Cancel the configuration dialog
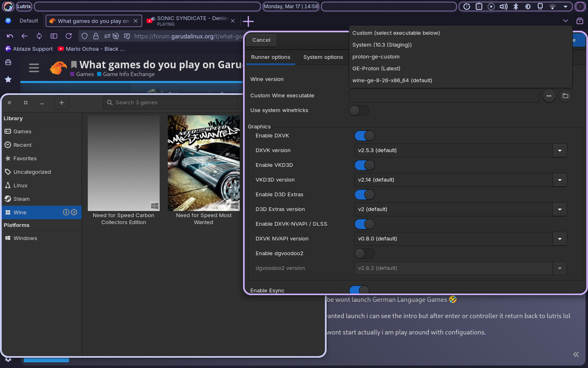 click(261, 40)
